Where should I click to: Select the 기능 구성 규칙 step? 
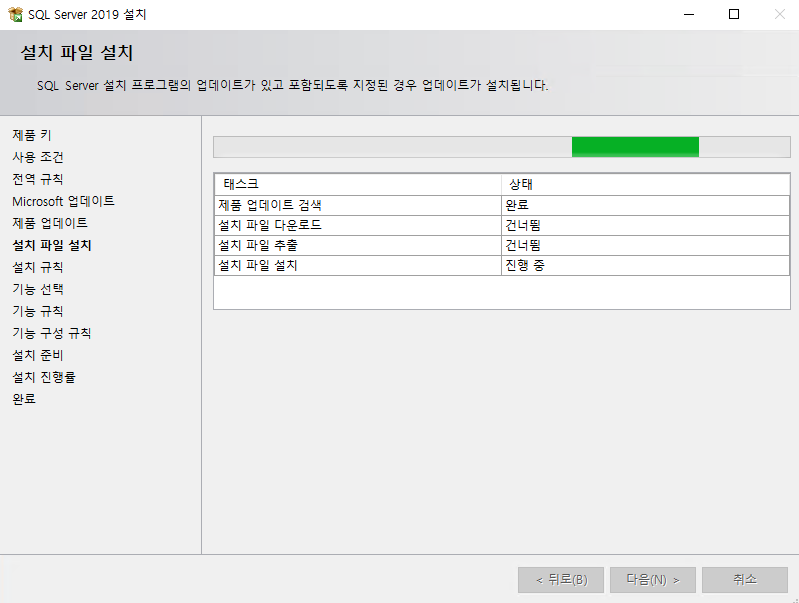click(x=51, y=333)
